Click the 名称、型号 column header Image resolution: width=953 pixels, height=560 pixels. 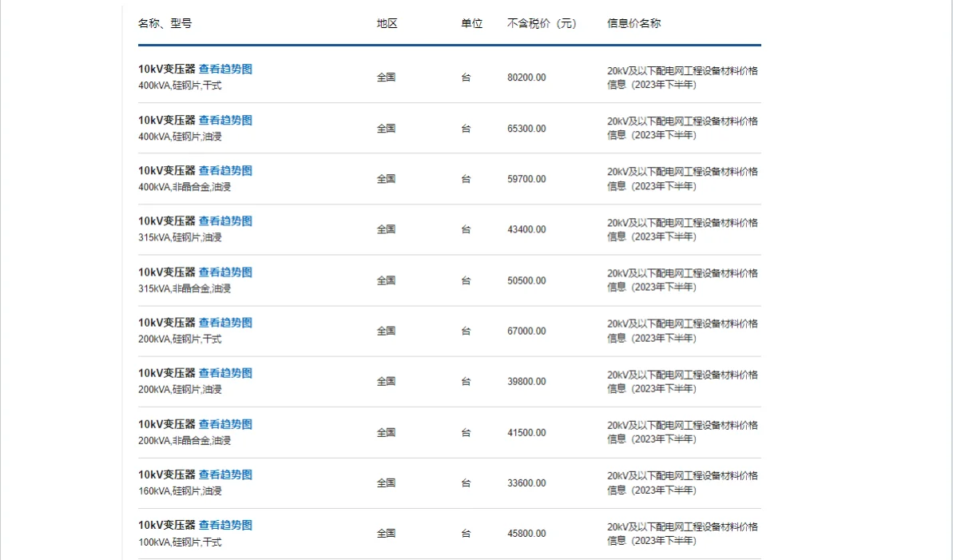(158, 23)
